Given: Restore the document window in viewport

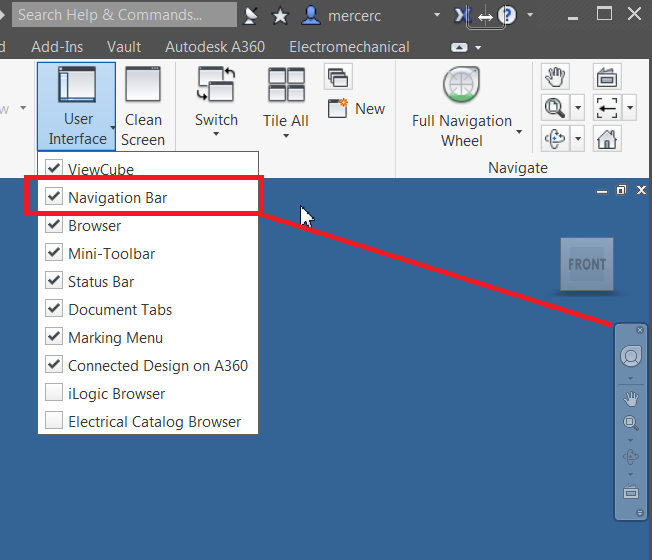Looking at the screenshot, I should [621, 190].
